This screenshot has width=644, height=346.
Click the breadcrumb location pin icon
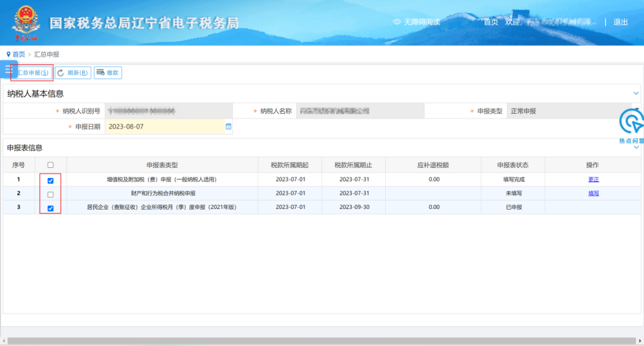pyautogui.click(x=8, y=54)
